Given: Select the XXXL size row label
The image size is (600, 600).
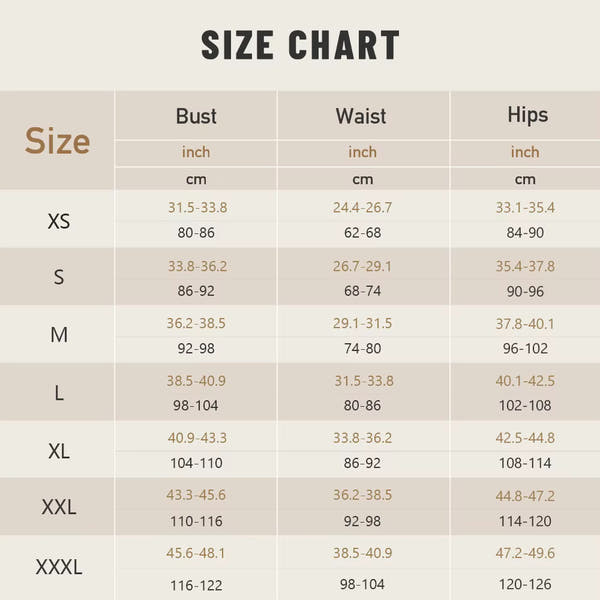Looking at the screenshot, I should click(59, 567).
